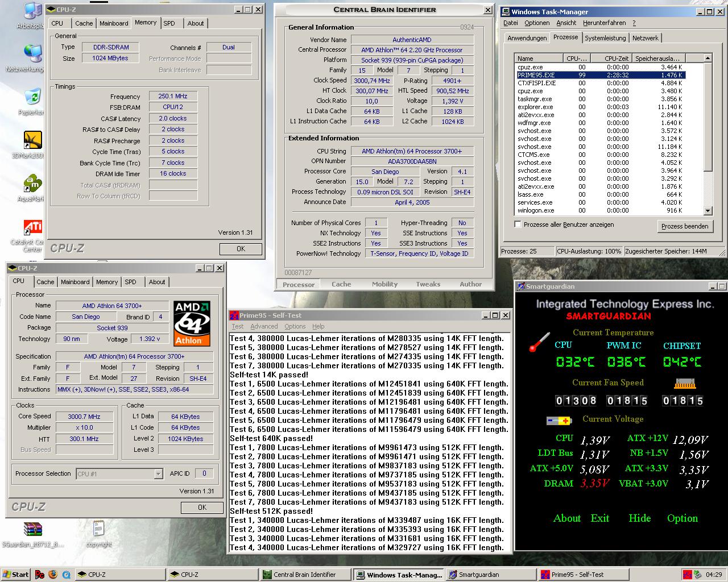Image resolution: width=728 pixels, height=582 pixels.
Task: Switch to Central Brain Identifier taskbar button
Action: pos(305,575)
